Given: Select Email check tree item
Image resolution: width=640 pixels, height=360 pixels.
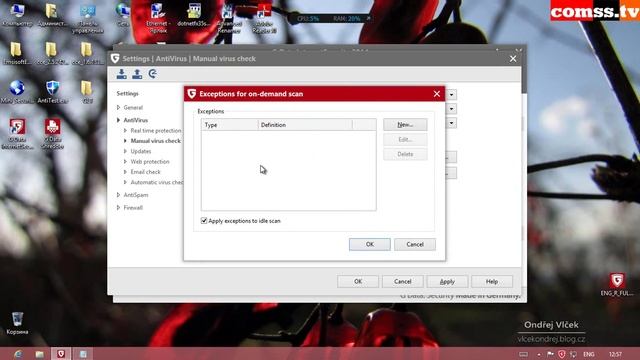Looking at the screenshot, I should 145,172.
